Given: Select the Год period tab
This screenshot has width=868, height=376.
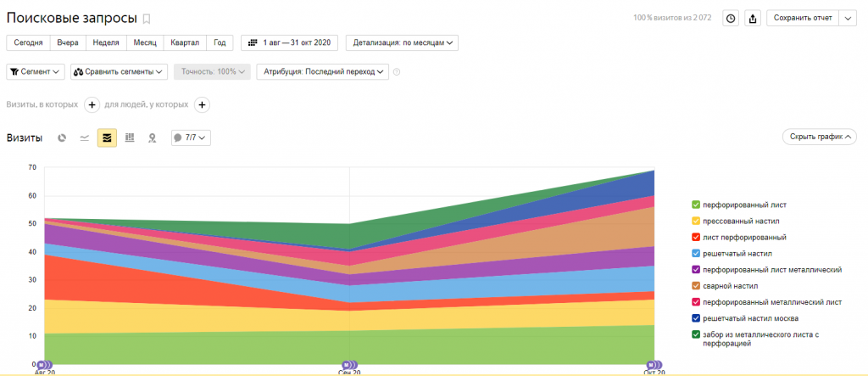Looking at the screenshot, I should (x=220, y=42).
